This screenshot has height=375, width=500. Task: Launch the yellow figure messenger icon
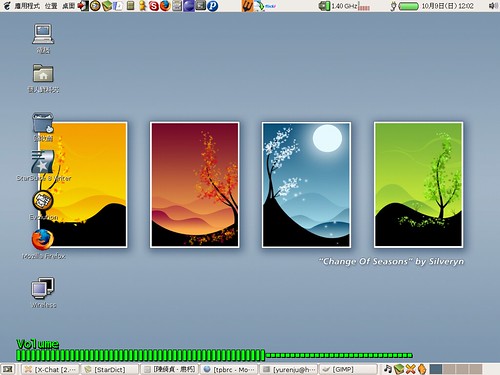tap(142, 6)
